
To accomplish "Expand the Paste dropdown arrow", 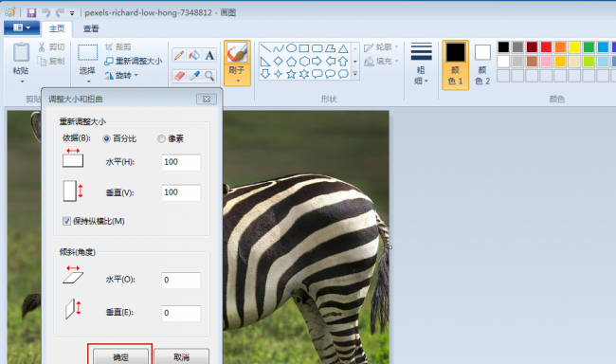I will (x=22, y=82).
